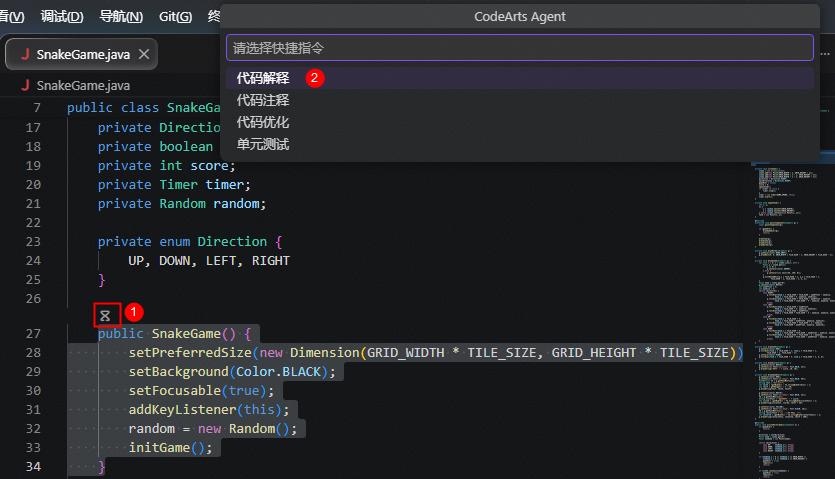Open the 导航(N) menu
This screenshot has width=835, height=479.
(121, 17)
